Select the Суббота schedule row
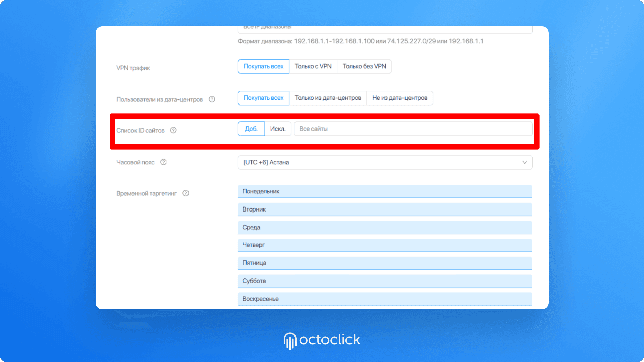644x362 pixels. (385, 281)
